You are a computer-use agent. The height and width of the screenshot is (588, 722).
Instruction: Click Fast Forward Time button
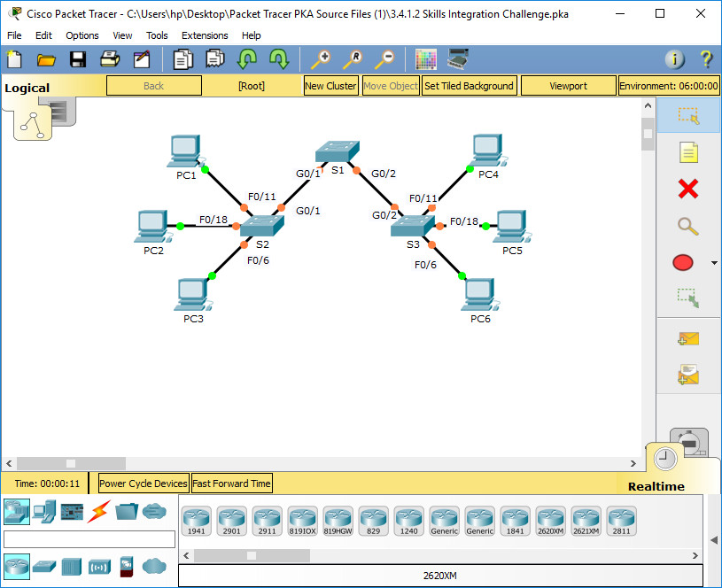coord(231,484)
